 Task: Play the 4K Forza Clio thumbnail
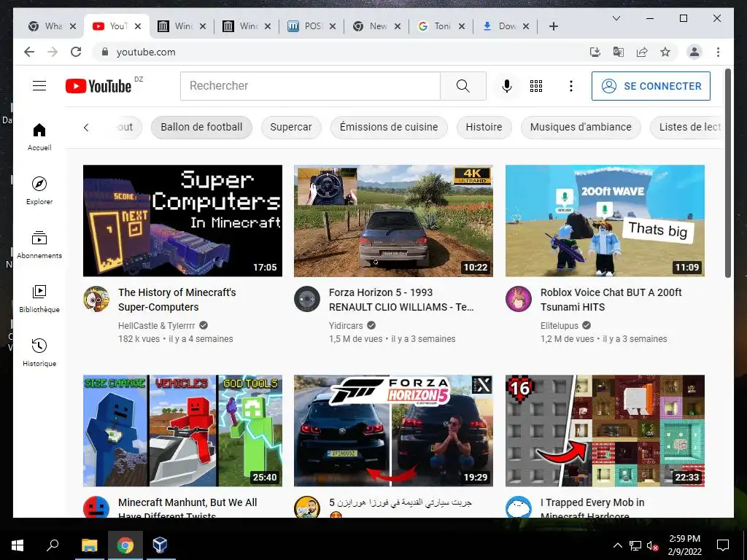click(393, 221)
